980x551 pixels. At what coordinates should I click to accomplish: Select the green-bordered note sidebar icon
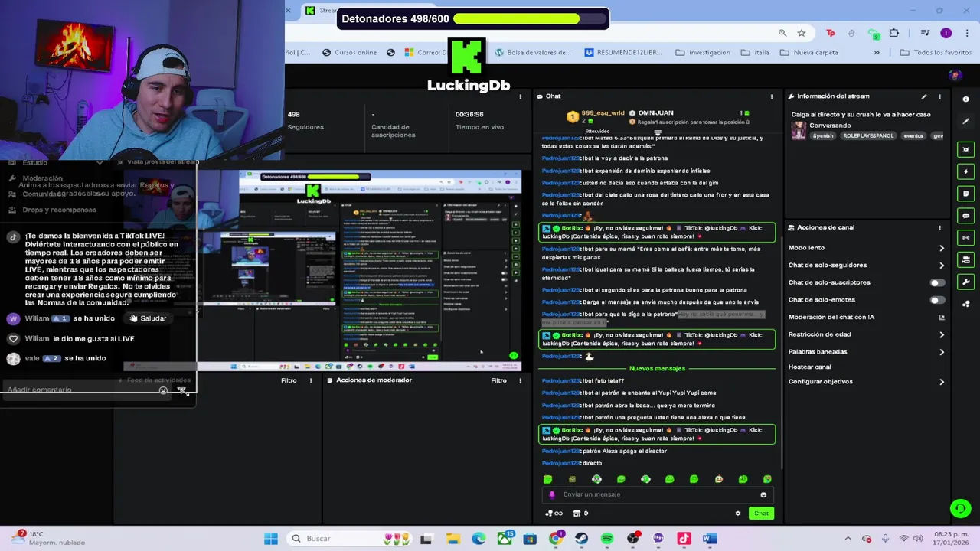point(966,194)
